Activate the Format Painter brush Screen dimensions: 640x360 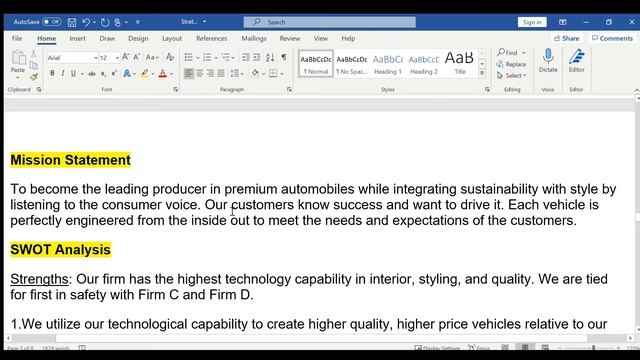33,76
